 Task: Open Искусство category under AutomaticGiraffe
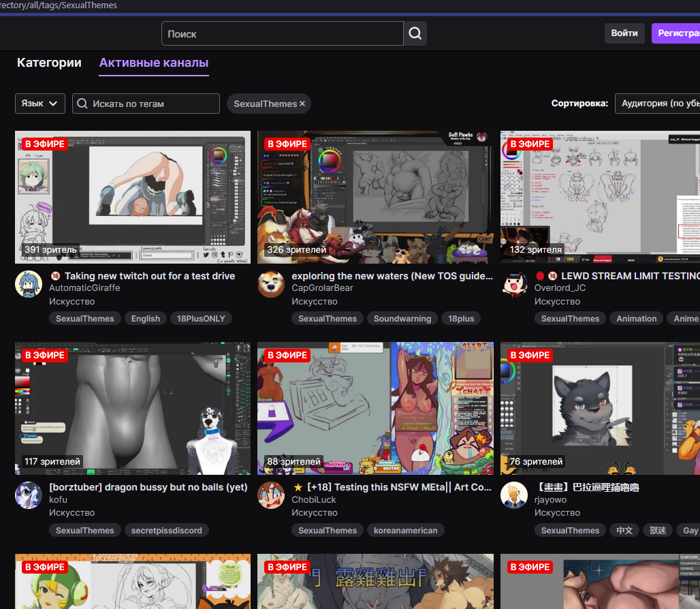tap(72, 301)
